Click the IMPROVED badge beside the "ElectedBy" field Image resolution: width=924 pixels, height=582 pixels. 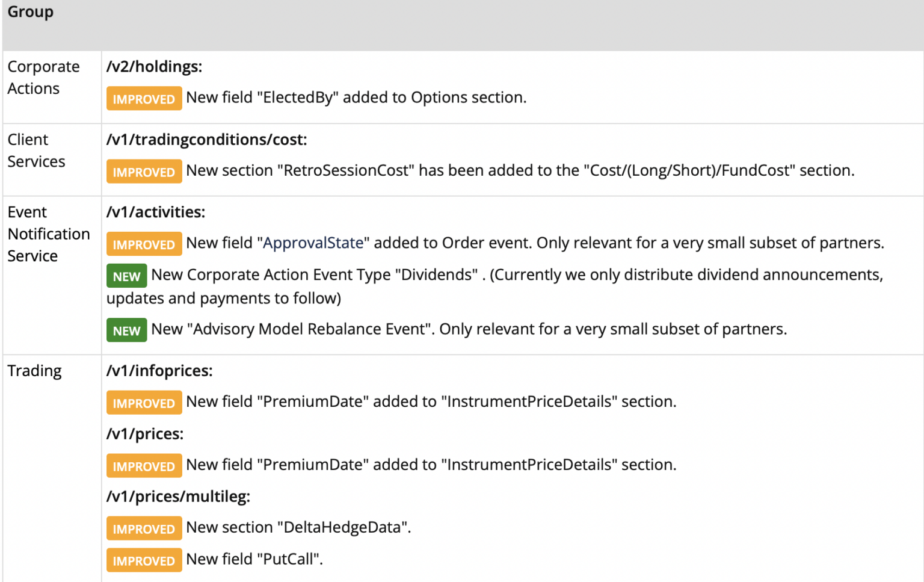click(x=144, y=99)
